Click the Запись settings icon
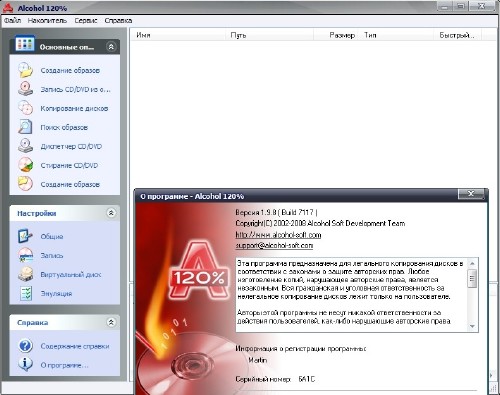Viewport: 500px width, 395px height. pos(25,255)
